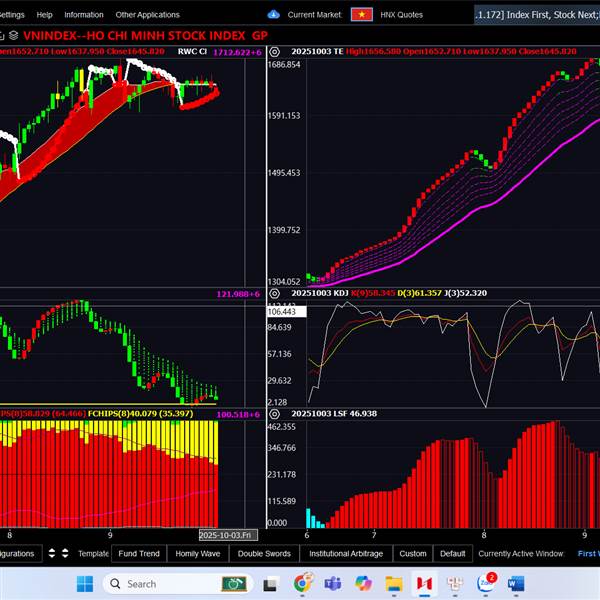
Task: Open the Other Applications menu
Action: coord(147,15)
